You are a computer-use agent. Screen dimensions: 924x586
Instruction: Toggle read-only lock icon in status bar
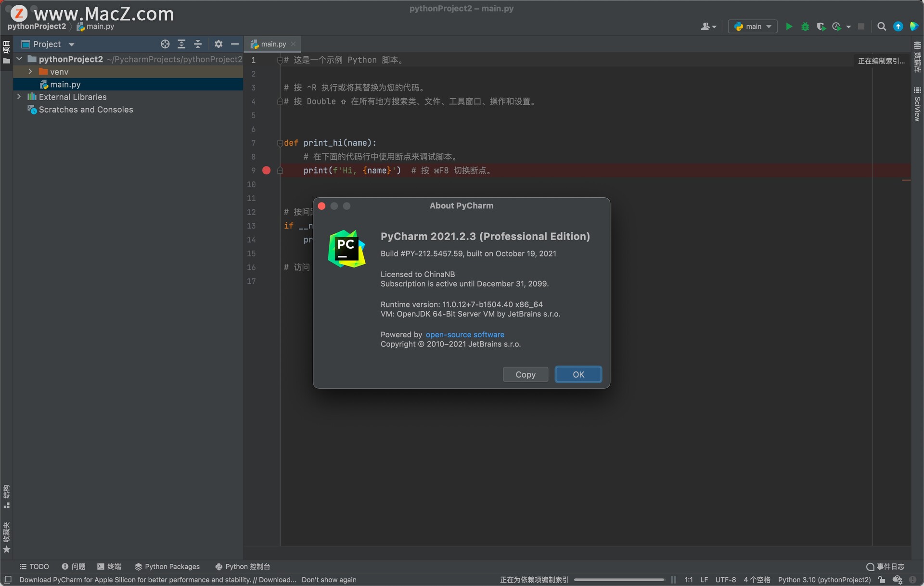[x=882, y=580]
